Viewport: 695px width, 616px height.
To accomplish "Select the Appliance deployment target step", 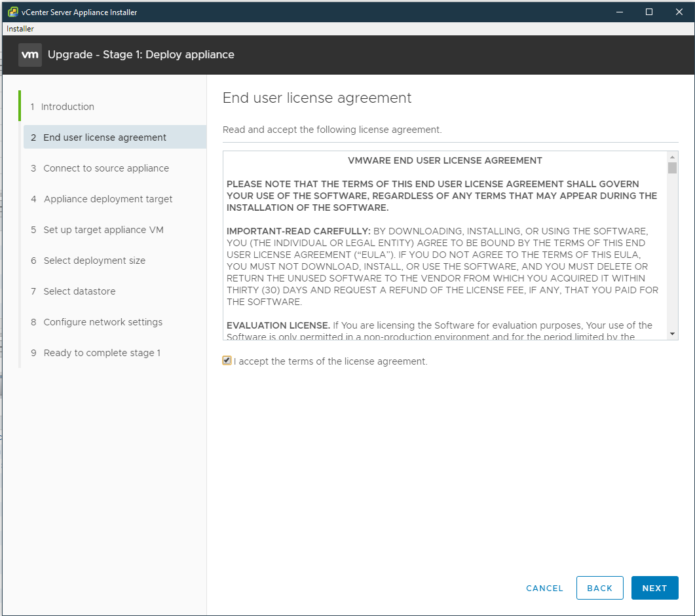I will [x=107, y=199].
